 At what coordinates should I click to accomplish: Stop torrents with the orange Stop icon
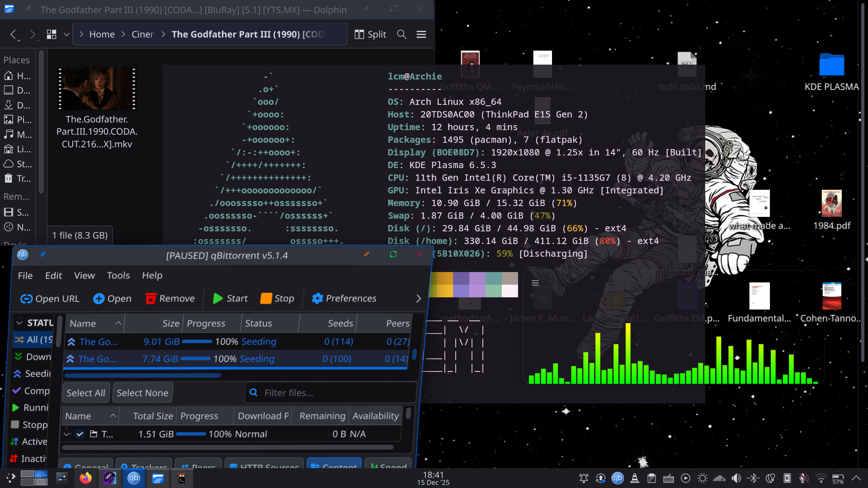click(x=266, y=299)
